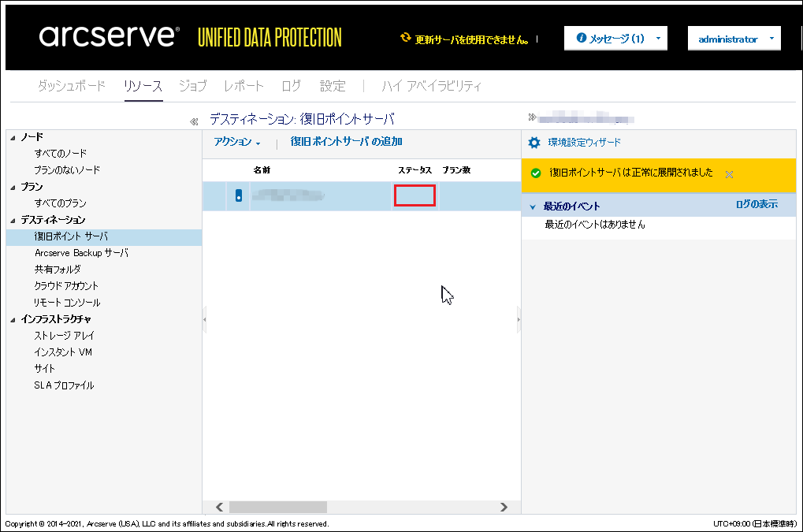This screenshot has height=532, width=803.
Task: Open the administrator user dropdown
Action: pyautogui.click(x=734, y=39)
